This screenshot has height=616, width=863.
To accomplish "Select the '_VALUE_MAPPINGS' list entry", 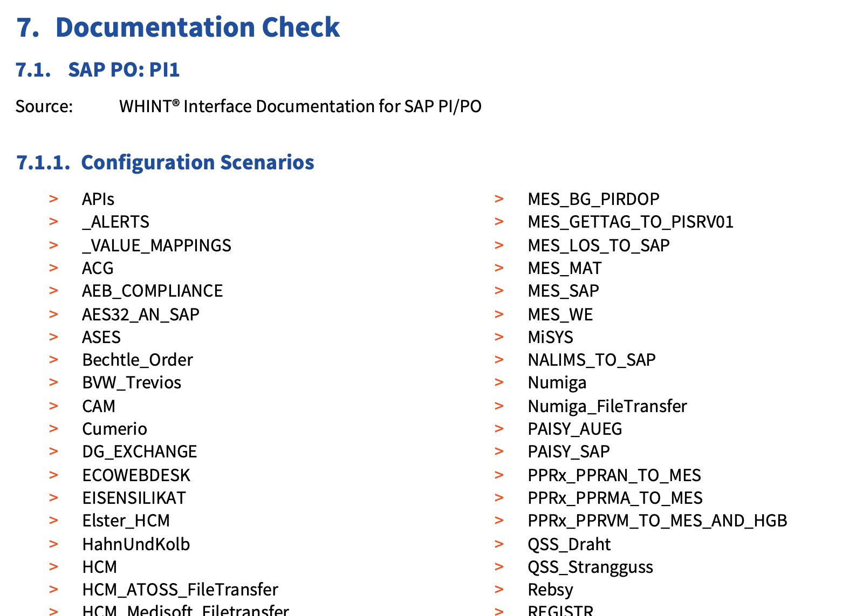I will (x=156, y=245).
